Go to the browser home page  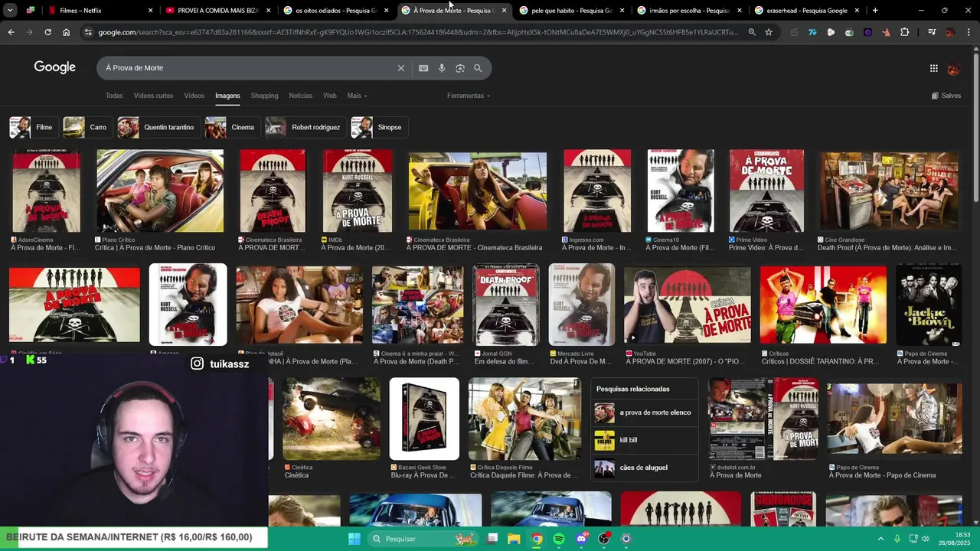click(x=66, y=32)
